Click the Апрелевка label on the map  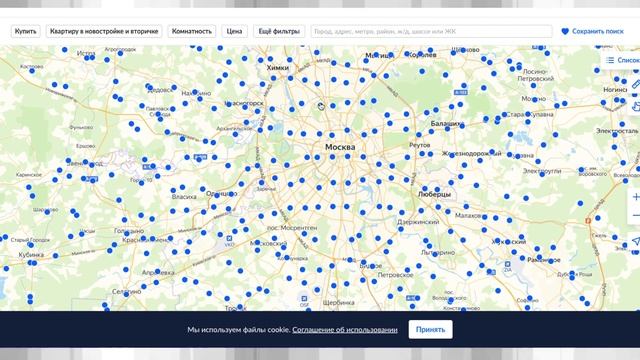pos(158,272)
